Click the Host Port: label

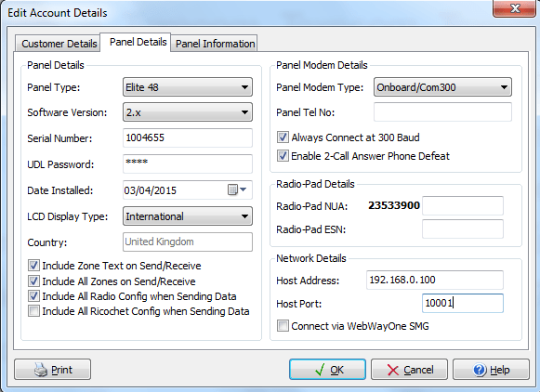tap(298, 304)
